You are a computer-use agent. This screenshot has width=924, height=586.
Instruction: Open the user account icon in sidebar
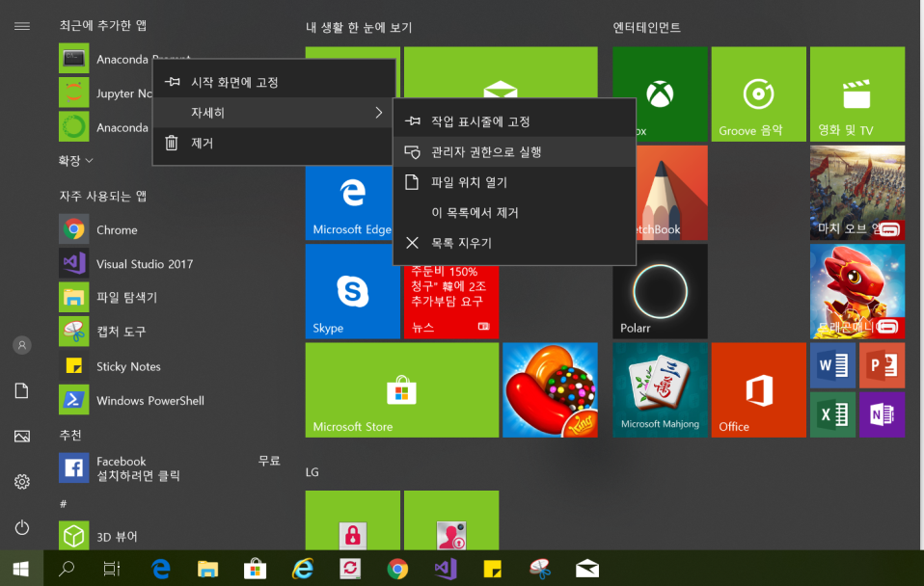pyautogui.click(x=22, y=345)
